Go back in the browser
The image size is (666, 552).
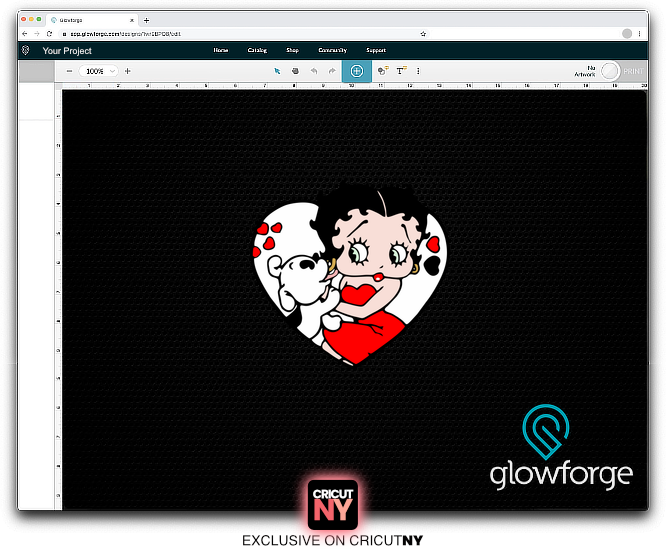click(25, 34)
